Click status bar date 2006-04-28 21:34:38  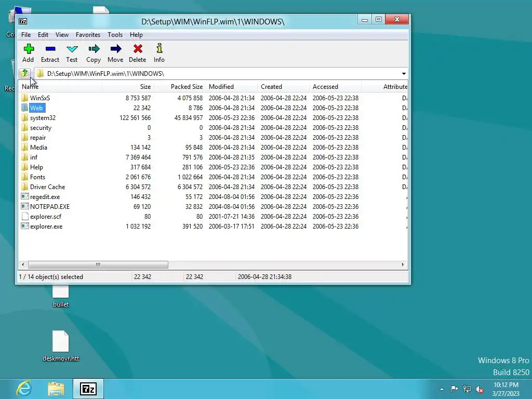click(x=264, y=277)
